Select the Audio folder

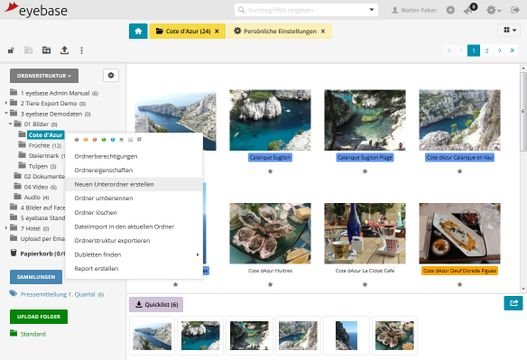tap(32, 197)
